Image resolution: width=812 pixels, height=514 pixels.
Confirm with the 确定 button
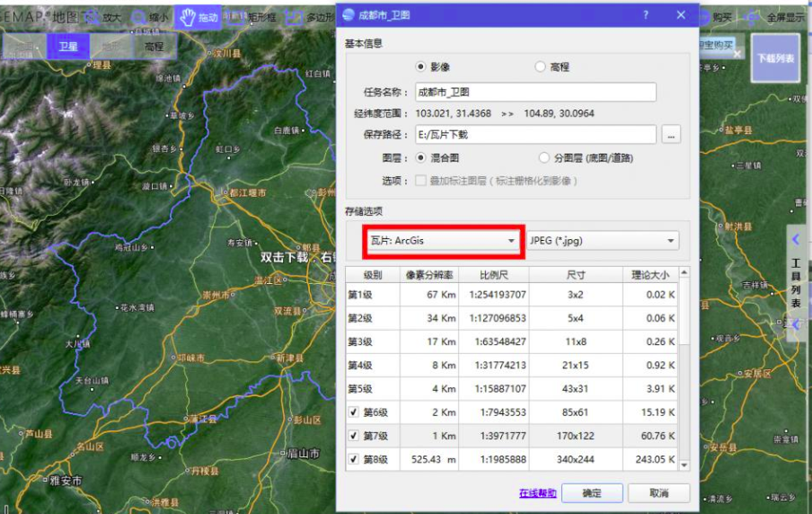point(592,492)
